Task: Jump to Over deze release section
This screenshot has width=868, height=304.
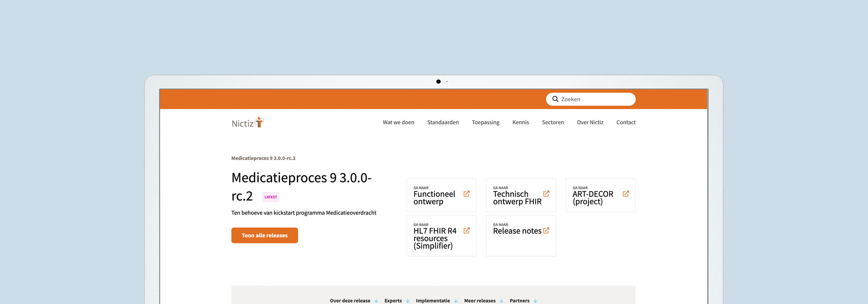Action: coord(350,301)
